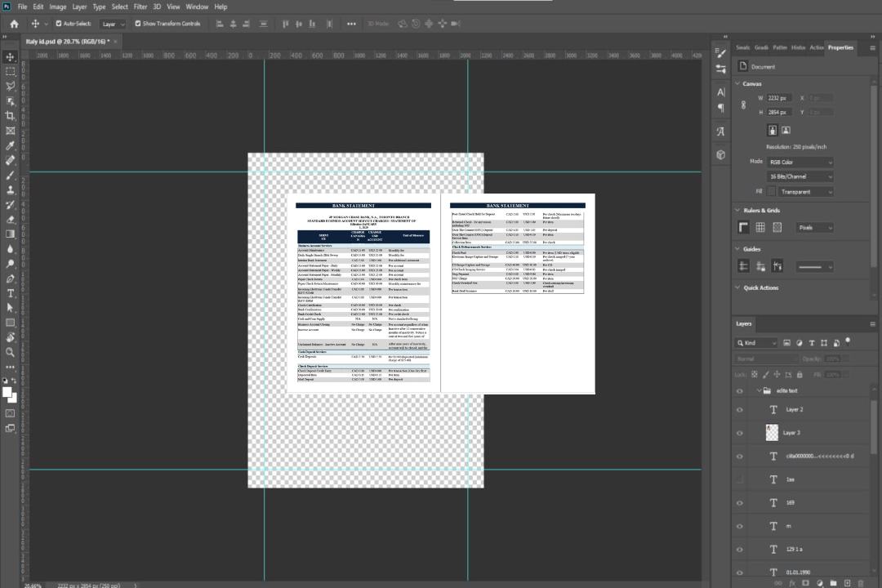Click the canvas fill color swatch
882x588 pixels.
point(771,192)
